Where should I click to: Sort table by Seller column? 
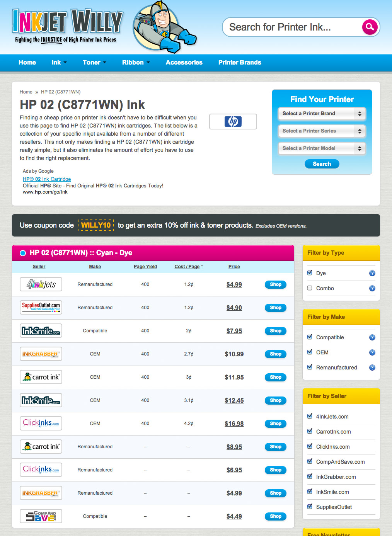39,267
